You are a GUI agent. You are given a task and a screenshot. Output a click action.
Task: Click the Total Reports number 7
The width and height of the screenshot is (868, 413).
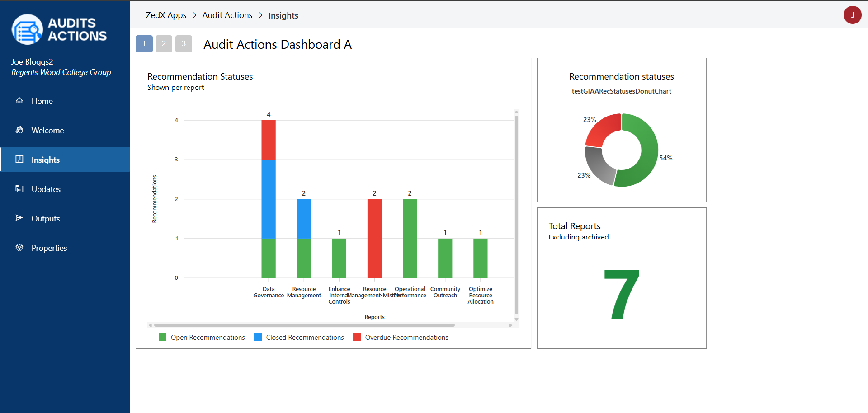click(622, 294)
